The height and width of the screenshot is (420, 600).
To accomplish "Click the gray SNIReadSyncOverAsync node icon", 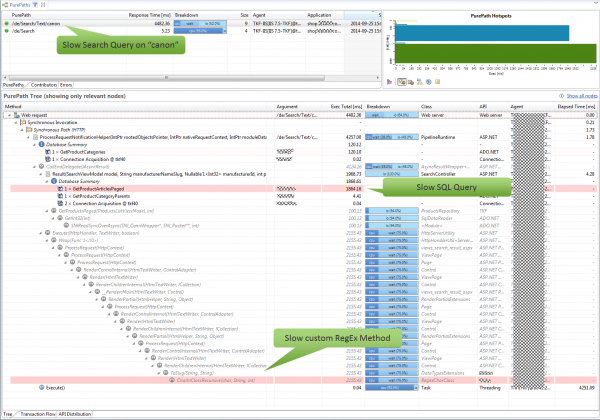I will (66, 226).
